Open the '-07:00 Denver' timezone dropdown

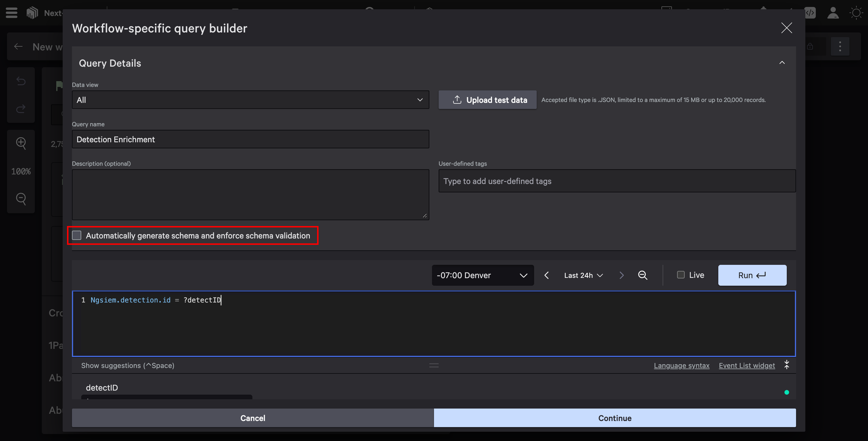click(482, 275)
